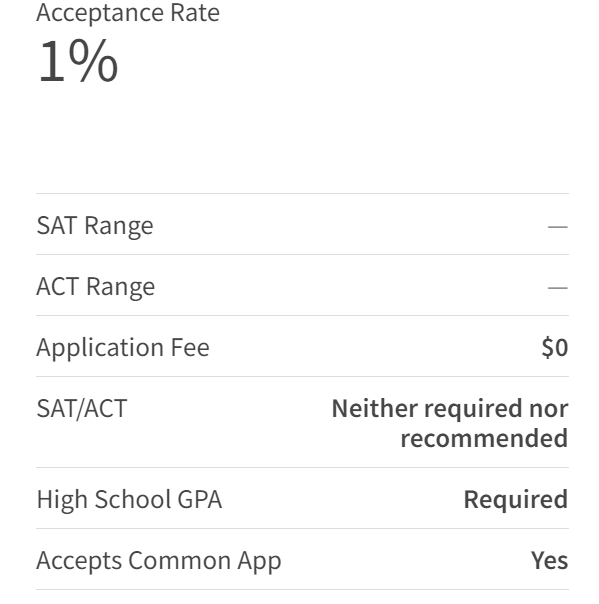Click the High School GPA label
599x604 pixels.
(x=129, y=500)
